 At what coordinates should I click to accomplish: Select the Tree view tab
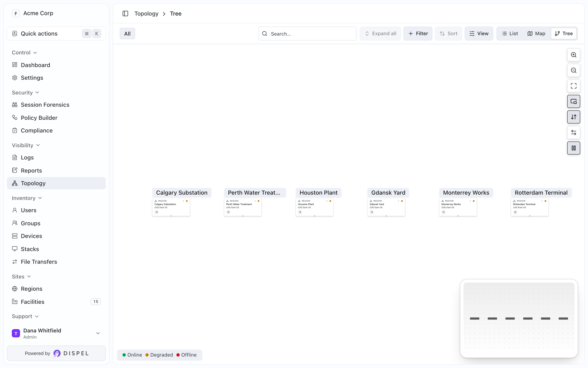(x=564, y=34)
